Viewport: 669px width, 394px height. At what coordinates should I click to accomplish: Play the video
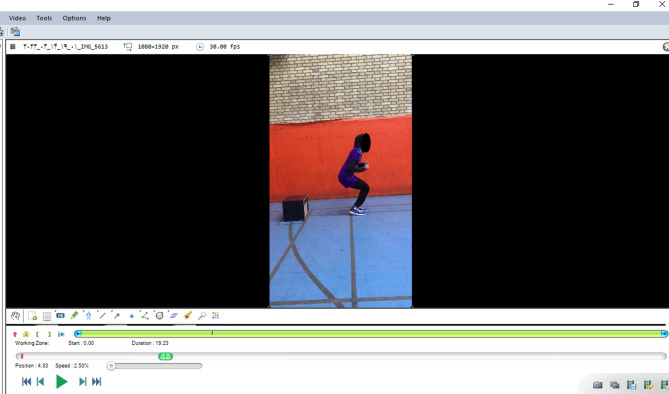61,381
